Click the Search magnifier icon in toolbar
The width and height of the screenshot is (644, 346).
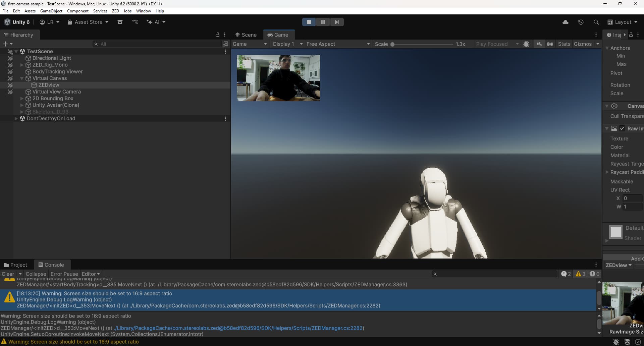[x=596, y=22]
